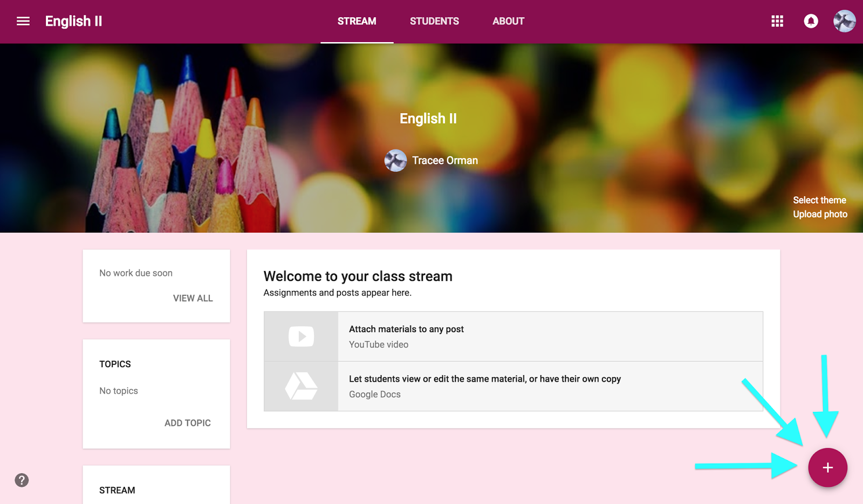This screenshot has width=863, height=504.
Task: Open the Help question mark icon
Action: pos(22,480)
